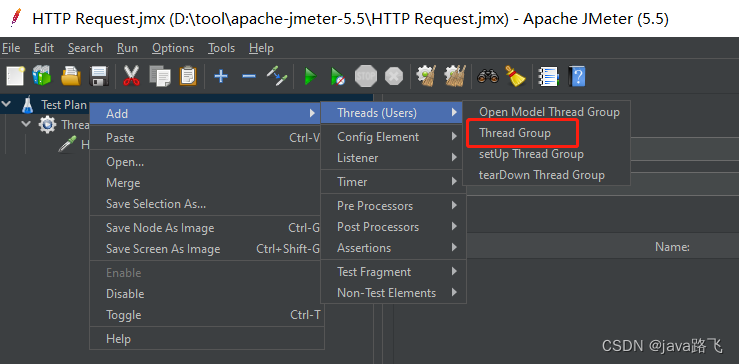This screenshot has height=364, width=739.
Task: Click the Toggle enable/disable icon
Action: tap(277, 75)
